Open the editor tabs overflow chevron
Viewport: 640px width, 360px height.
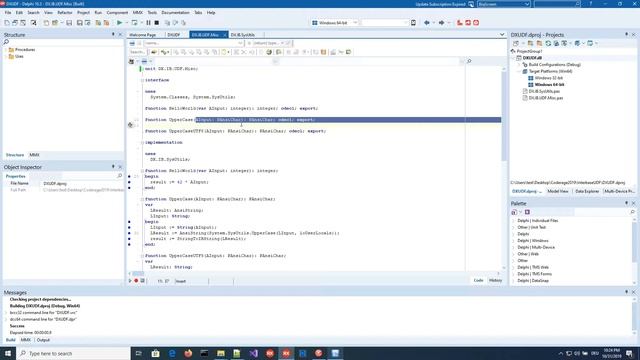tap(502, 35)
